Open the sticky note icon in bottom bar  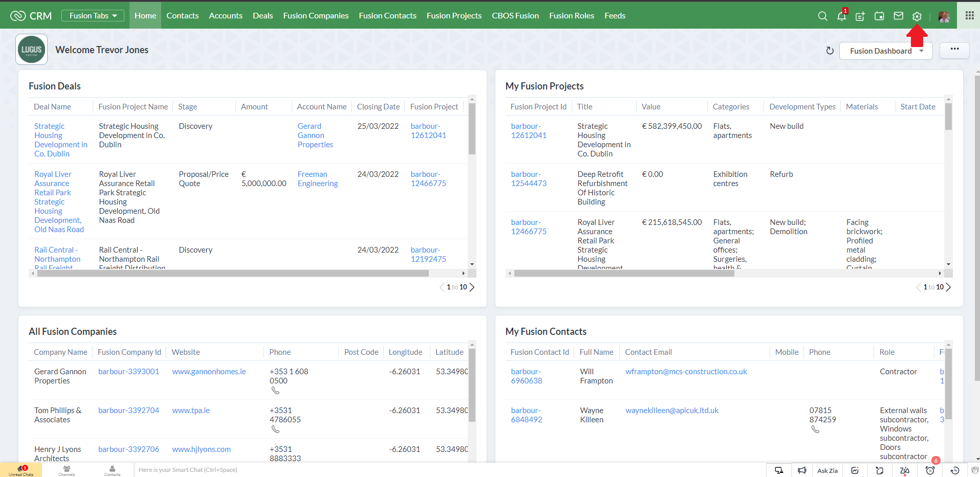pos(880,470)
